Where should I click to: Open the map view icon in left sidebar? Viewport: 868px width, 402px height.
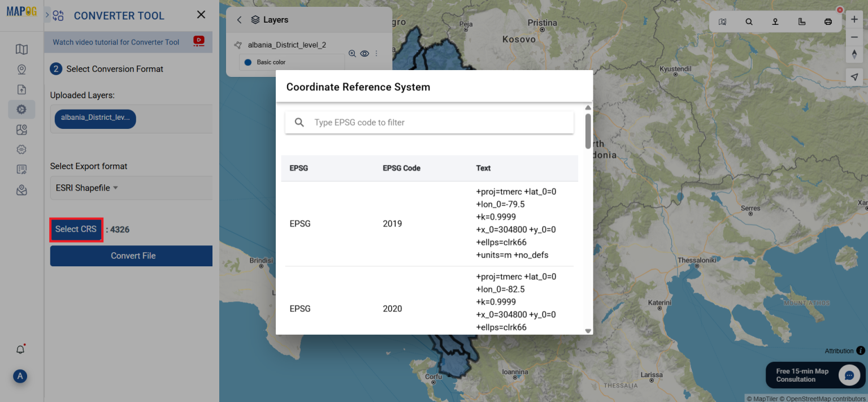pos(21,49)
